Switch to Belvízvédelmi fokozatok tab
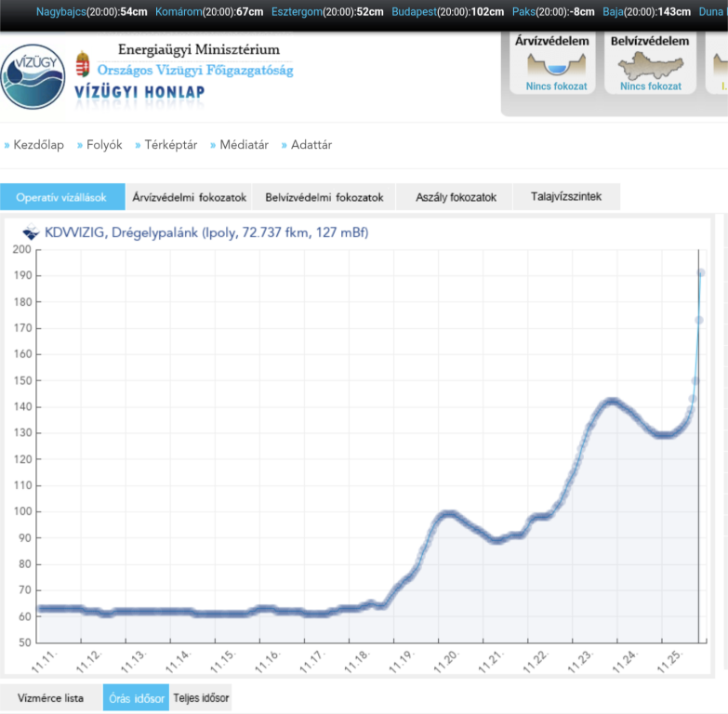Viewport: 728px width, 714px height. click(324, 197)
